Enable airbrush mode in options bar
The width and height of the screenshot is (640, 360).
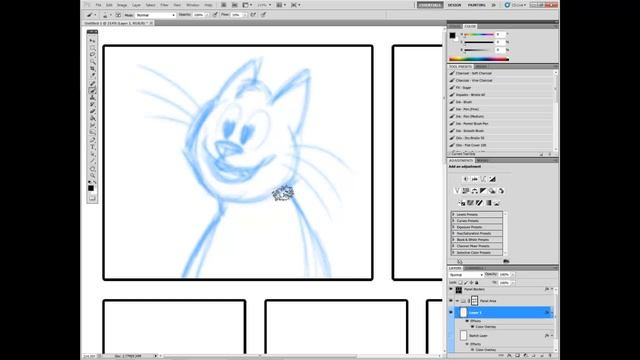[x=253, y=15]
